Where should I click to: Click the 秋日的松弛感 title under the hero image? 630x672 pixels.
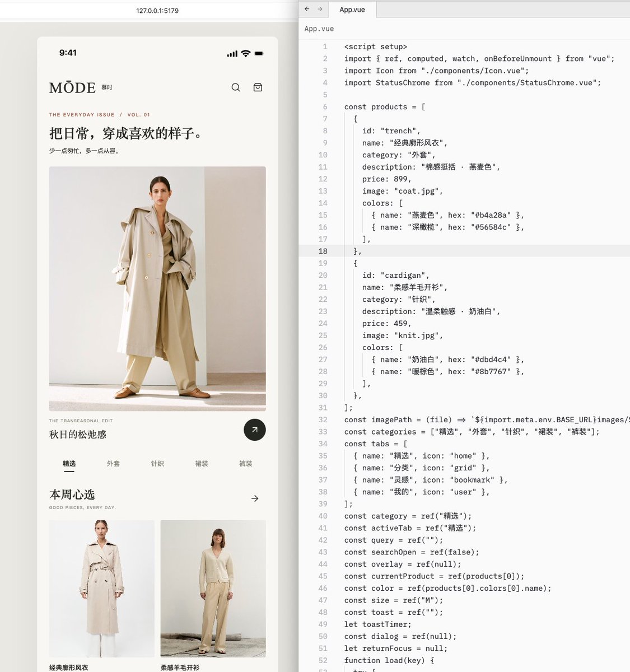coord(78,435)
